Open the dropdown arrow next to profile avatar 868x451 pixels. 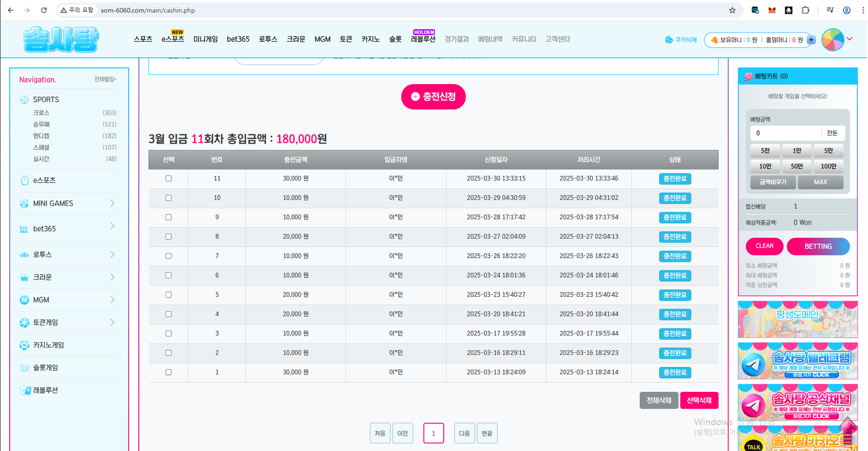850,39
